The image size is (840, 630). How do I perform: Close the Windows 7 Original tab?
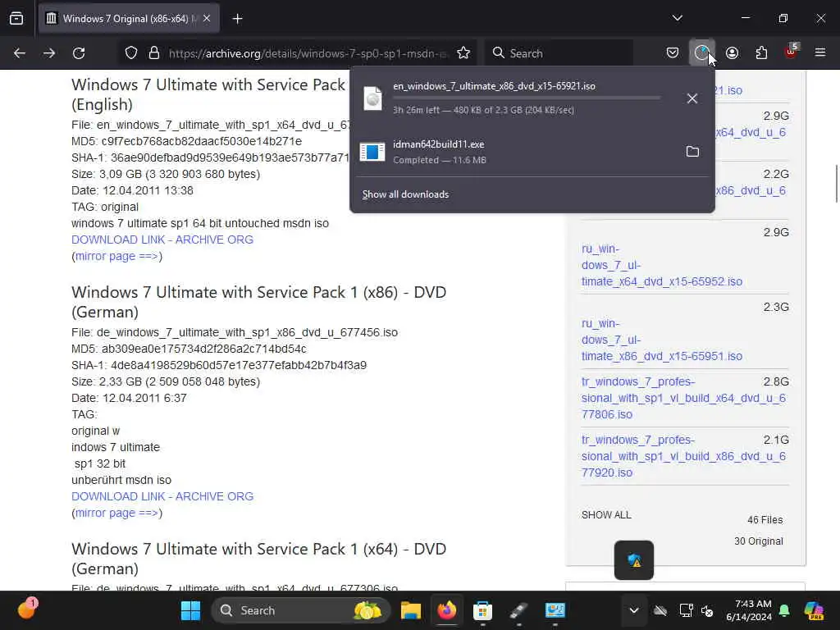pyautogui.click(x=207, y=19)
